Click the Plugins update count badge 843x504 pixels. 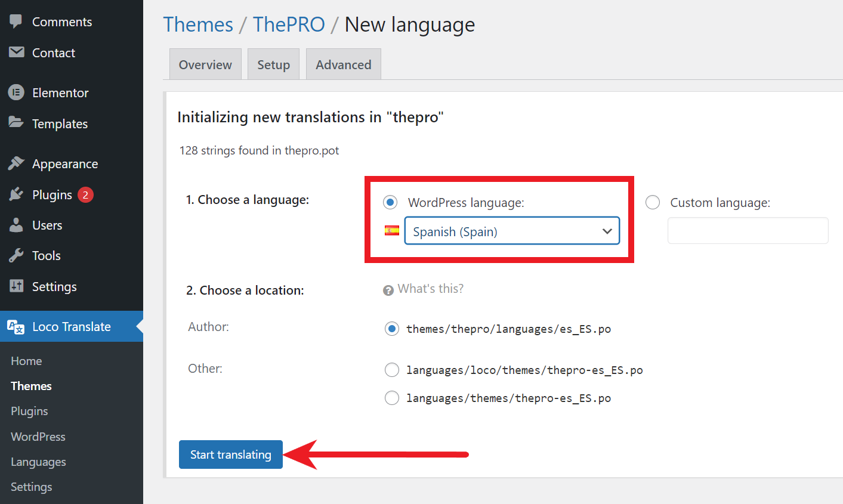pos(85,194)
